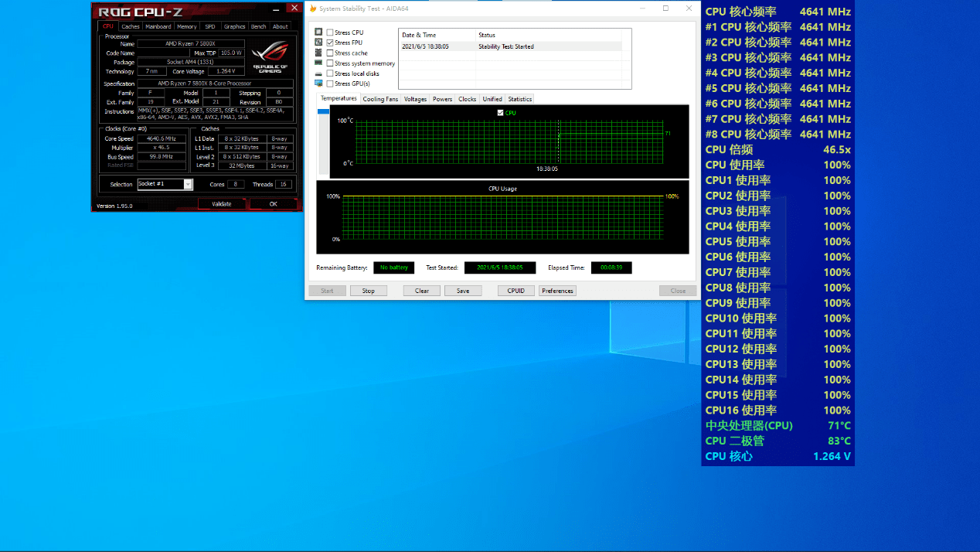Enable the Stress GPU(s) checkbox
Screen dimensions: 980x552
point(330,83)
